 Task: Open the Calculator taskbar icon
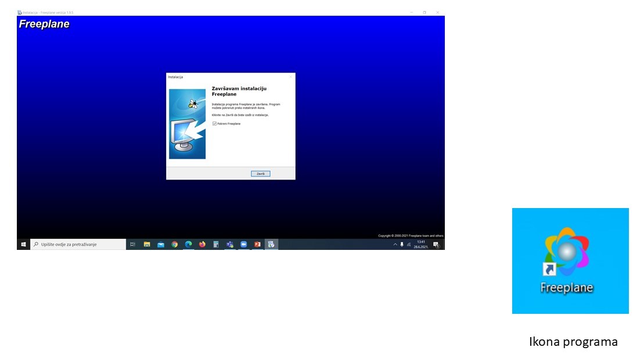(215, 244)
